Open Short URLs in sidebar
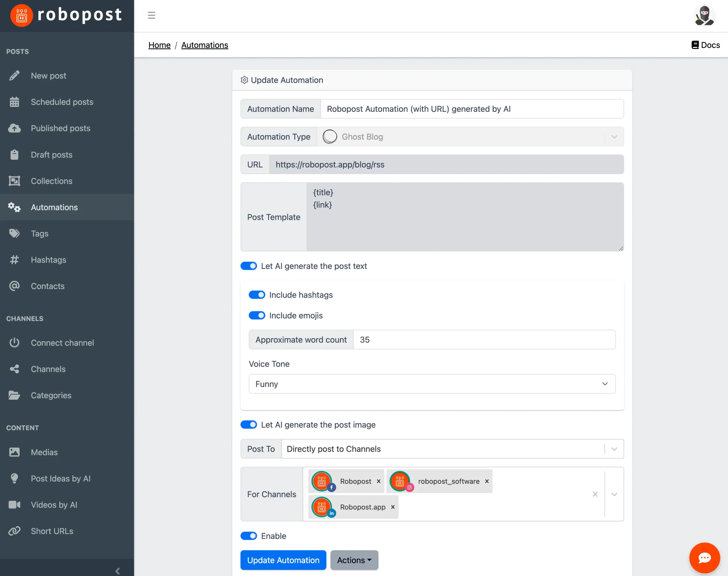This screenshot has height=576, width=728. point(67,531)
